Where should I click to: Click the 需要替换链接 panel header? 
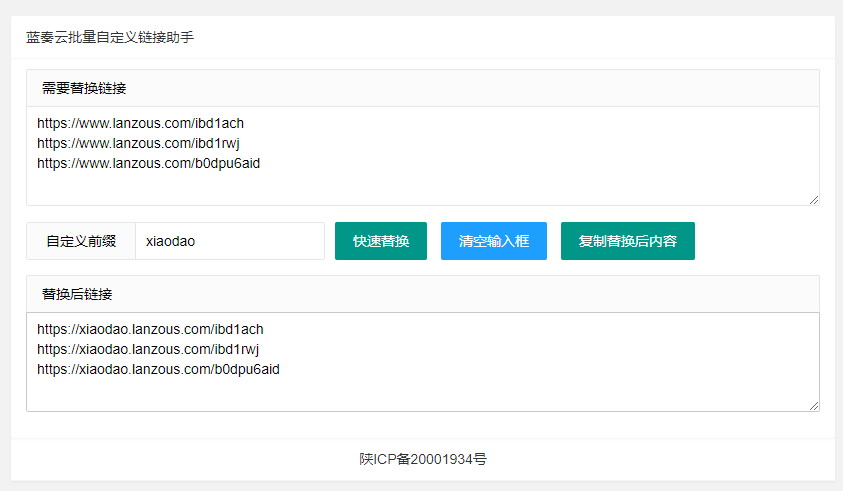click(84, 88)
